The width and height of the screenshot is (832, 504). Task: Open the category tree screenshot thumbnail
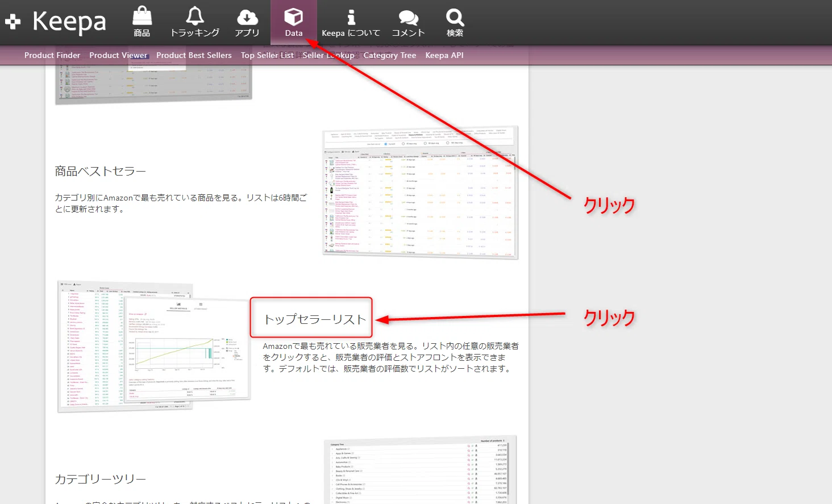point(421,470)
